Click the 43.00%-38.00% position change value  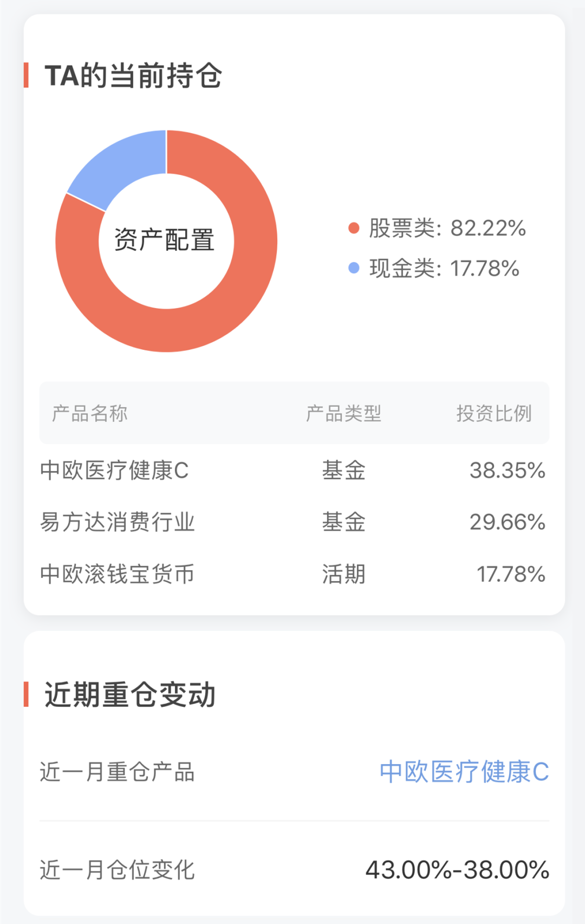pos(458,870)
